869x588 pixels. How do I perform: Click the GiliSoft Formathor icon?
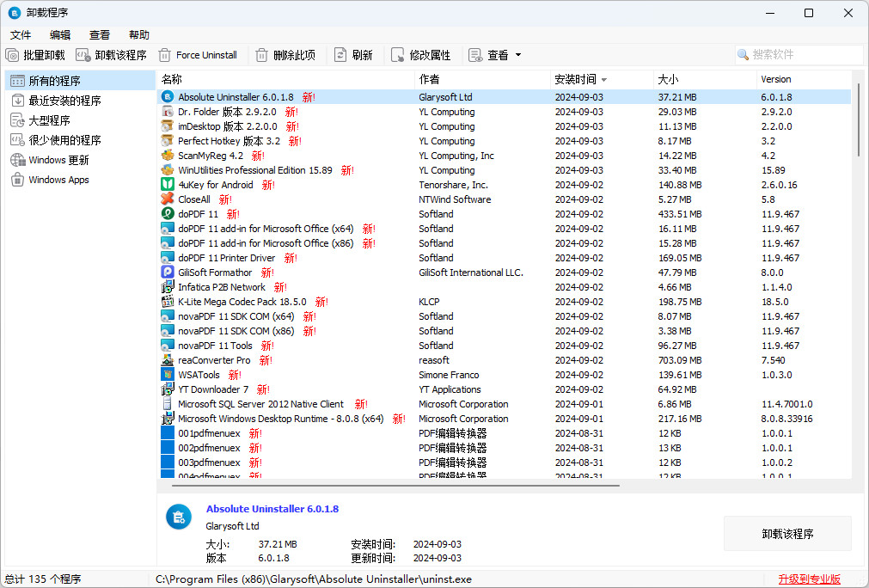point(168,273)
